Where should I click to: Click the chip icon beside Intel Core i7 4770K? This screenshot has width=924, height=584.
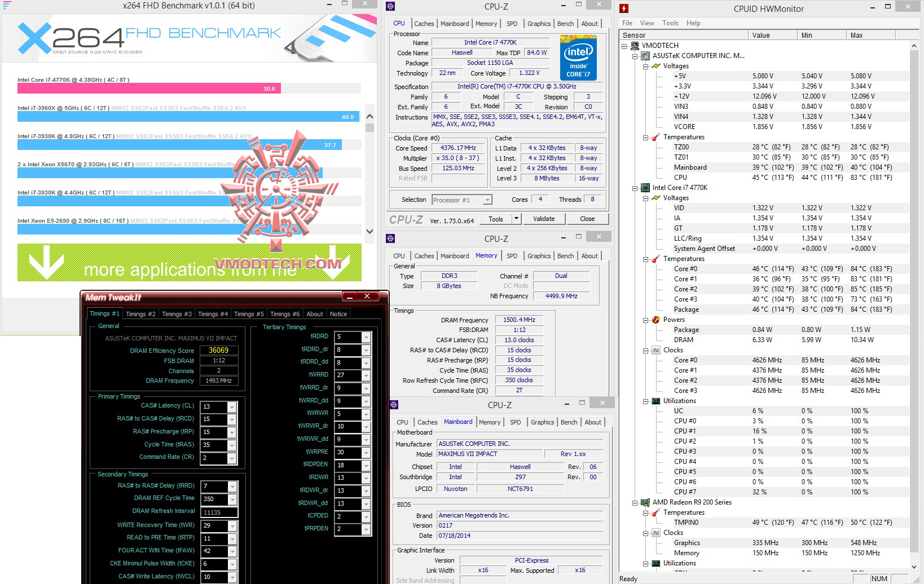645,188
